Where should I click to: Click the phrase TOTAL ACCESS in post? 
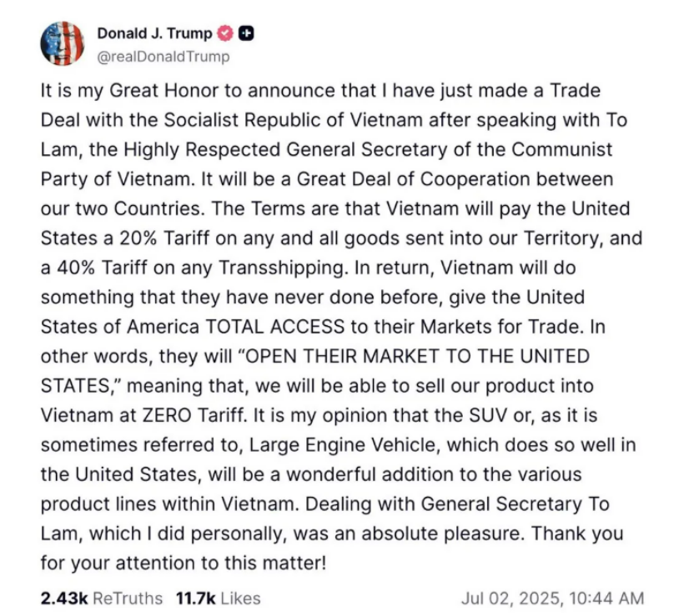click(275, 327)
